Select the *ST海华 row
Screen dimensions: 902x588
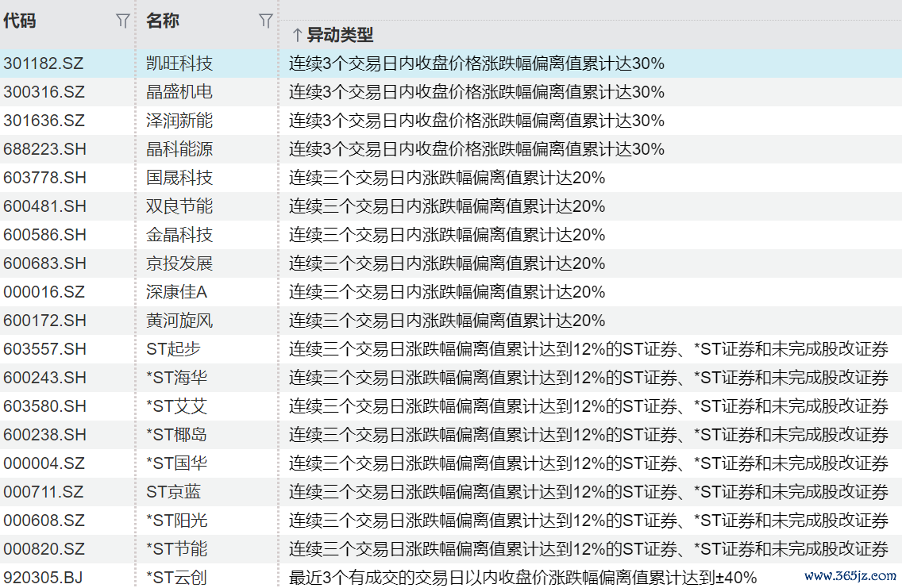pyautogui.click(x=176, y=378)
